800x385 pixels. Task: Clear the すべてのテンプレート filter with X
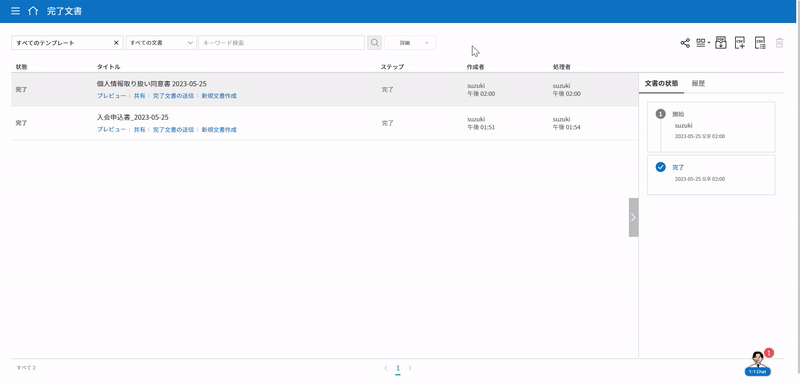tap(116, 43)
